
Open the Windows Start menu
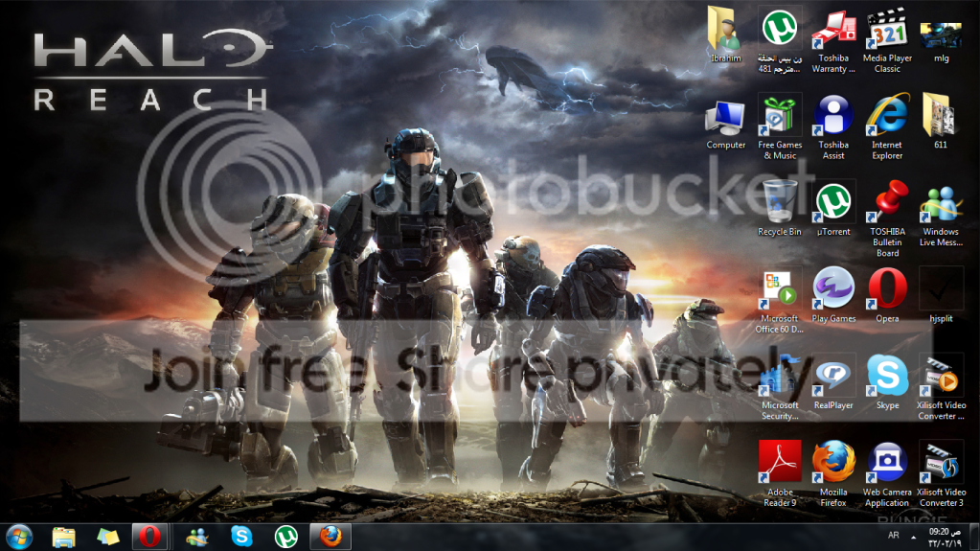pos(19,537)
